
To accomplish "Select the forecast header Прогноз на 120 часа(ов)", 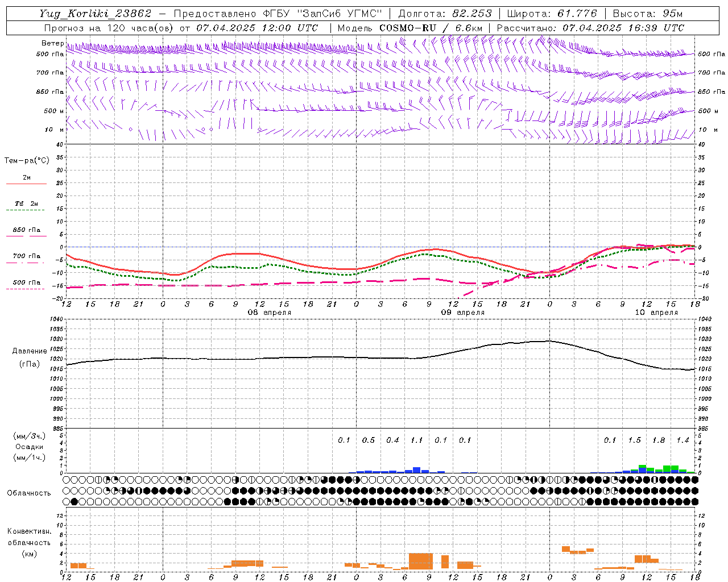I will [x=110, y=28].
